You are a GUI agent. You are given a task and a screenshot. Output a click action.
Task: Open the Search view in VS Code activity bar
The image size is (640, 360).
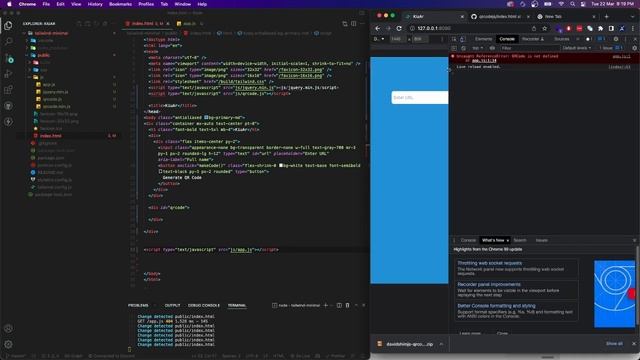(x=8, y=41)
